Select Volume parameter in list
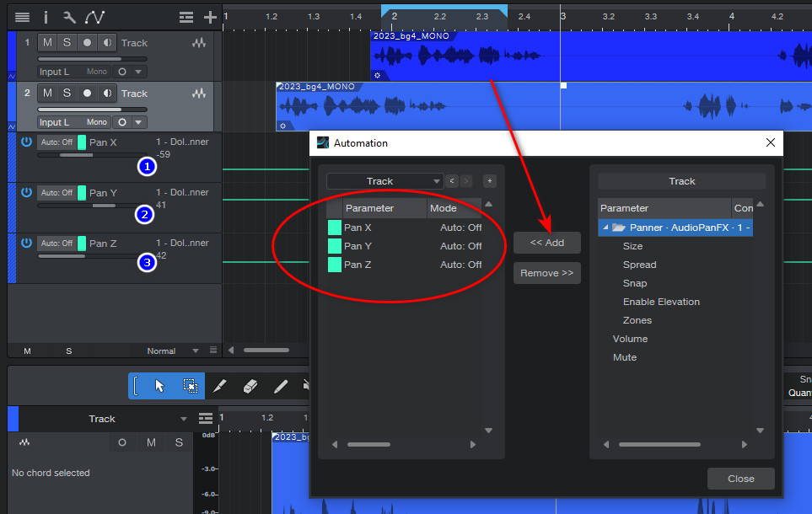The image size is (812, 514). 630,339
